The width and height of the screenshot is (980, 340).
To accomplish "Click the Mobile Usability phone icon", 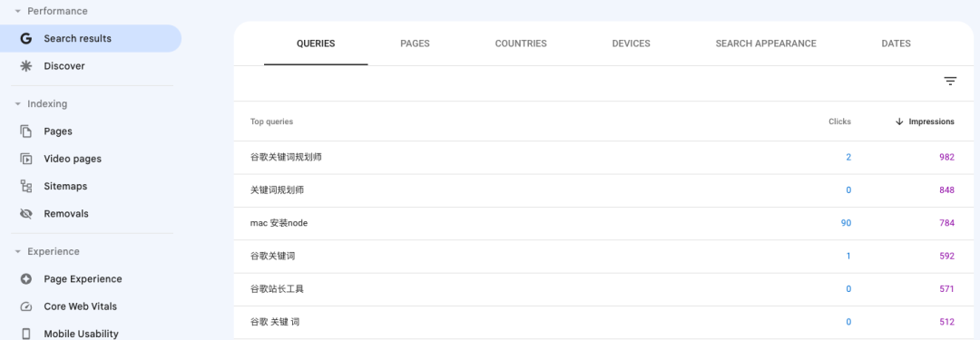I will [25, 334].
